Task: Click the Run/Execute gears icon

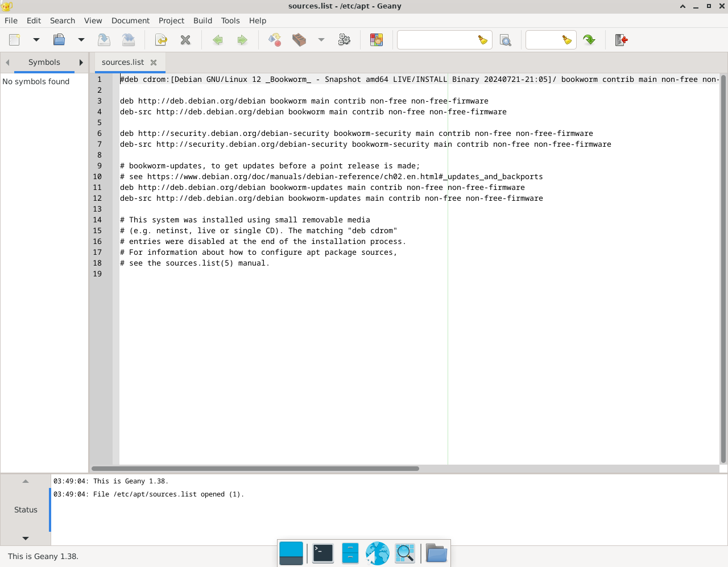Action: click(344, 40)
